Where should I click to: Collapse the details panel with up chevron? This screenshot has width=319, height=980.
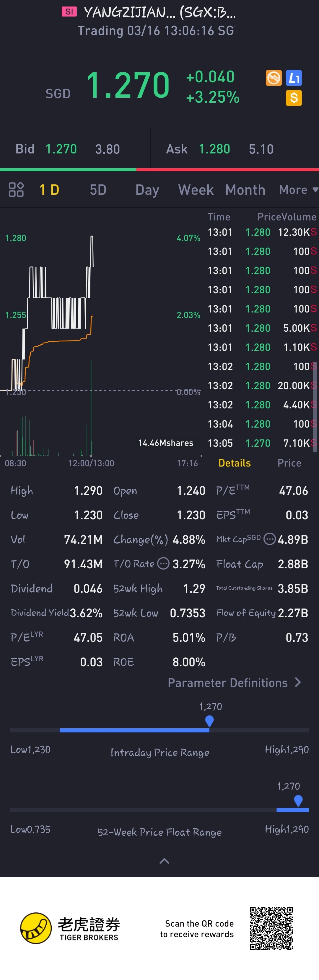coord(164,861)
